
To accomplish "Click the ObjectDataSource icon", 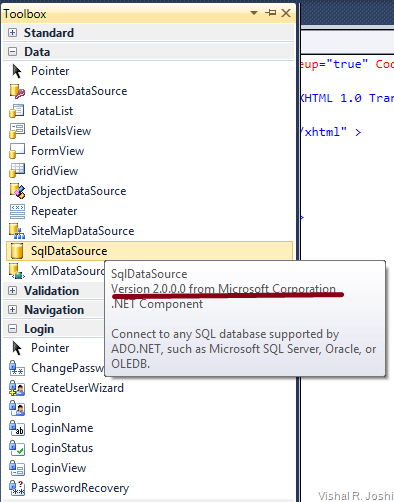I will coord(17,191).
